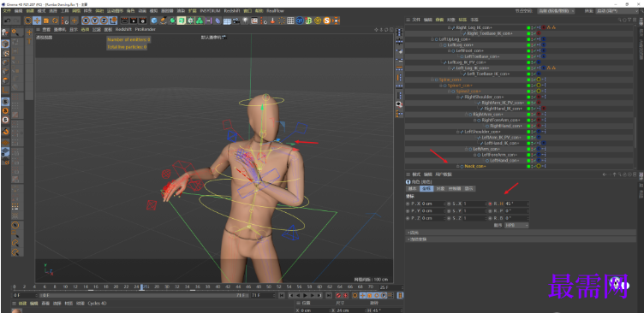Open viewport 摄像机 menu

tap(60, 30)
